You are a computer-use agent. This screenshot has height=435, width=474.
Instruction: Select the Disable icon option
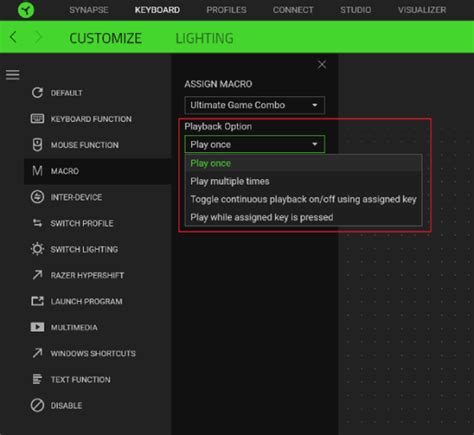click(37, 405)
